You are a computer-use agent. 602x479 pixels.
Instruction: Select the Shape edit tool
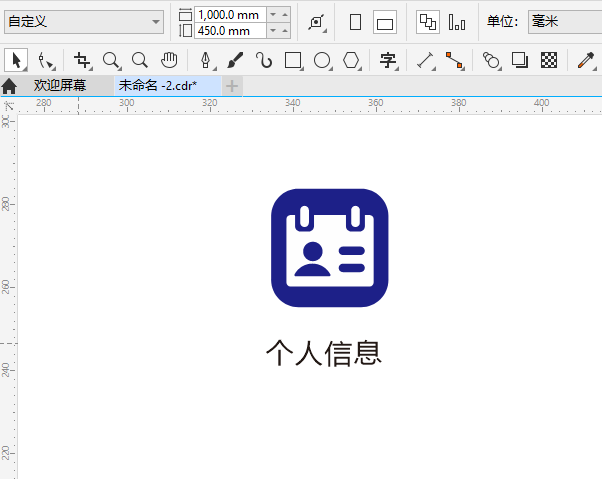coord(46,61)
